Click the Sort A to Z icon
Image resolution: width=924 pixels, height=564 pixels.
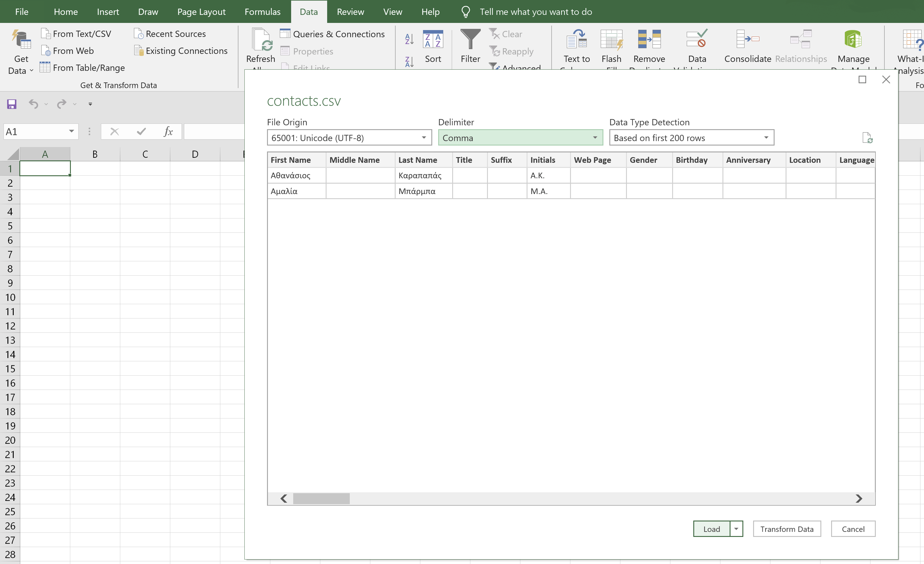click(409, 39)
